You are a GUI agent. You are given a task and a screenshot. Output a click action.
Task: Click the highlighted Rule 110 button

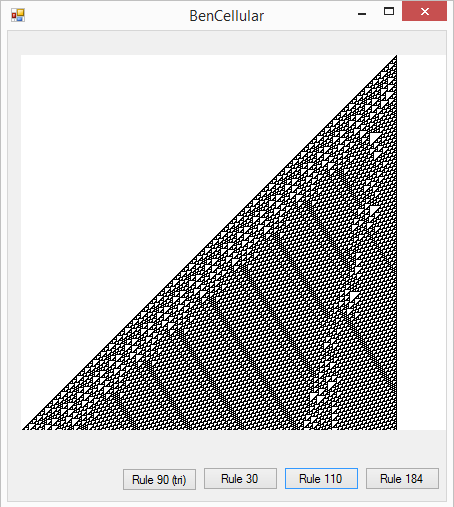point(321,479)
